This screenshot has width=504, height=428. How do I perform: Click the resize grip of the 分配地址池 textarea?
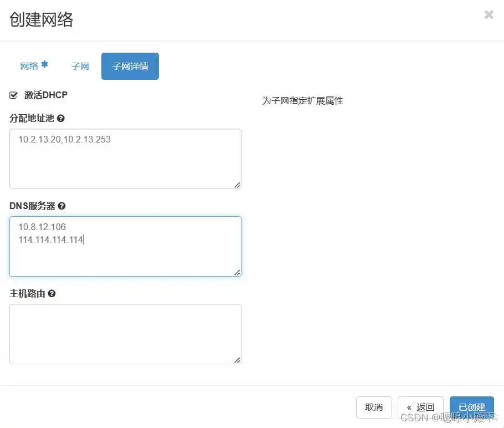pos(238,185)
